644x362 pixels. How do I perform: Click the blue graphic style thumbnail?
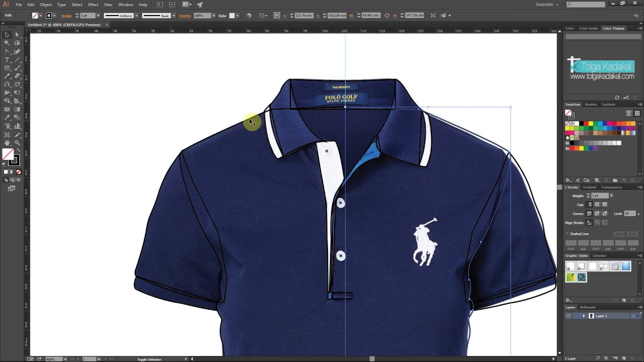pyautogui.click(x=626, y=266)
